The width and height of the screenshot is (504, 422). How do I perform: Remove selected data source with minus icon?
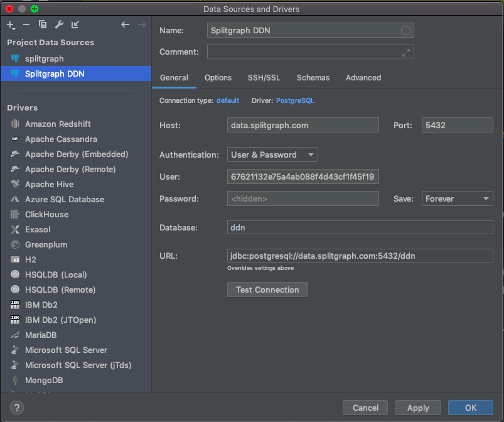(x=26, y=24)
